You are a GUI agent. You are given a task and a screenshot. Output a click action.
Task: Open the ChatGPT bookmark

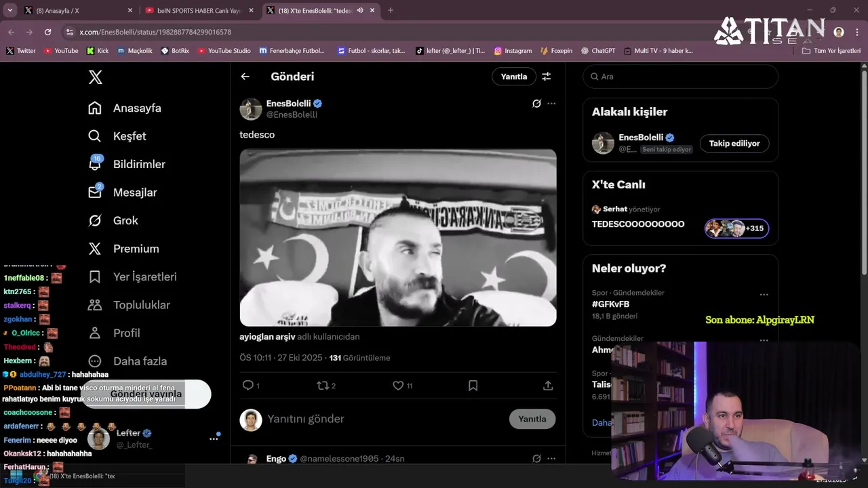[x=597, y=51]
